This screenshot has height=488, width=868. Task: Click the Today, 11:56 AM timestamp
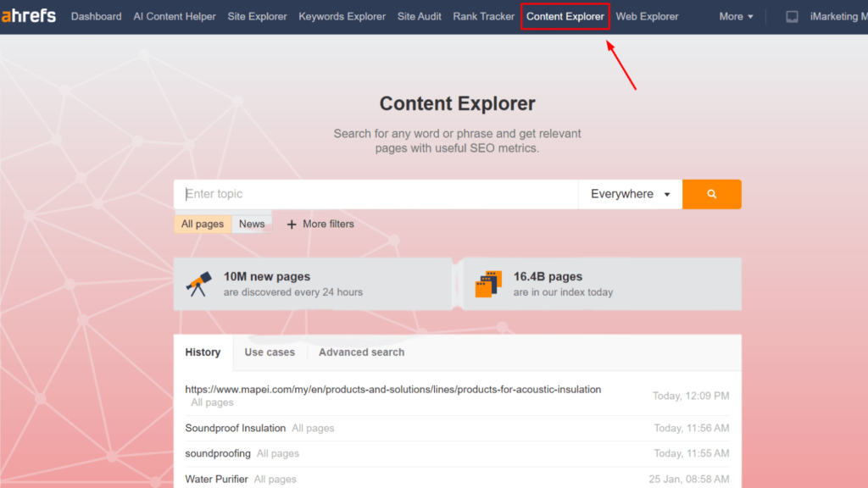(x=692, y=428)
